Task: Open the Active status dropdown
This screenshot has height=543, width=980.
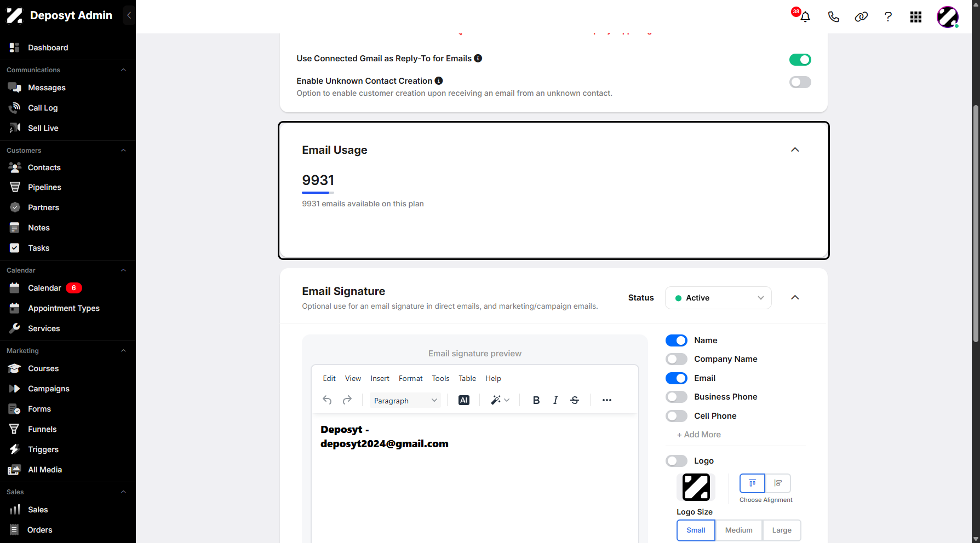Action: coord(718,298)
